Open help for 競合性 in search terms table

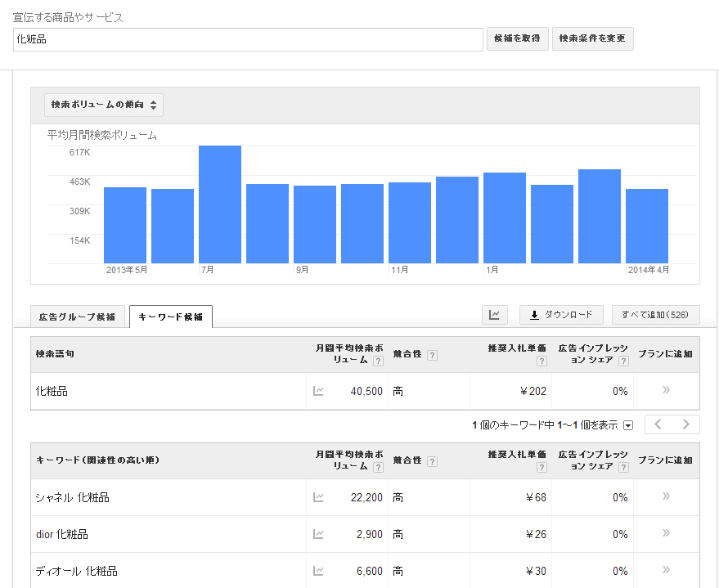pyautogui.click(x=432, y=355)
